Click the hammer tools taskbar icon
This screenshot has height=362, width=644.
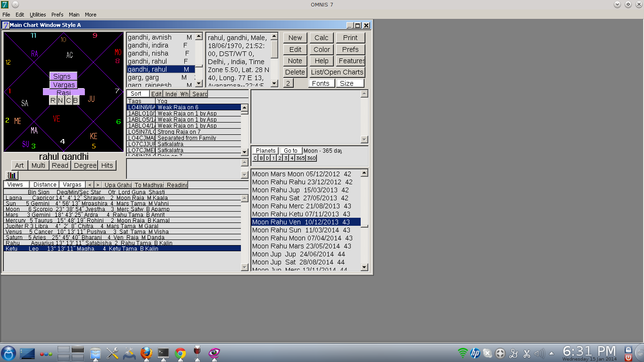coord(129,353)
